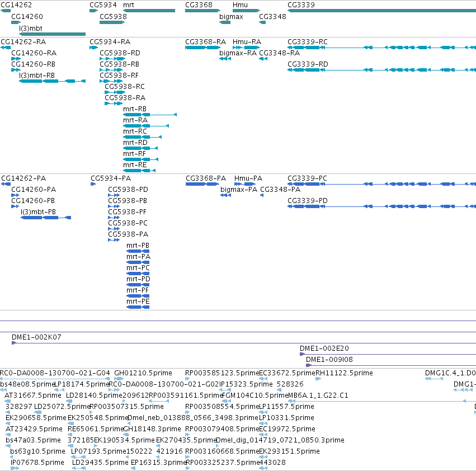Select the mrt gene bar
476x471 pixels.
pos(149,11)
